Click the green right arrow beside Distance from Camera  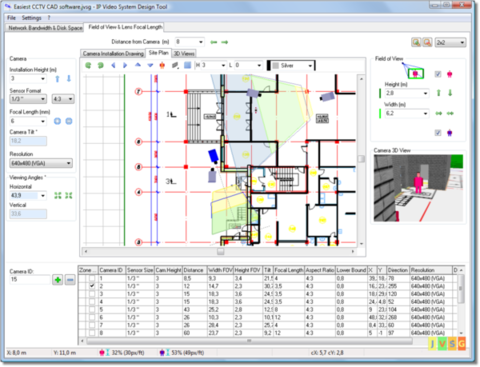pos(225,42)
